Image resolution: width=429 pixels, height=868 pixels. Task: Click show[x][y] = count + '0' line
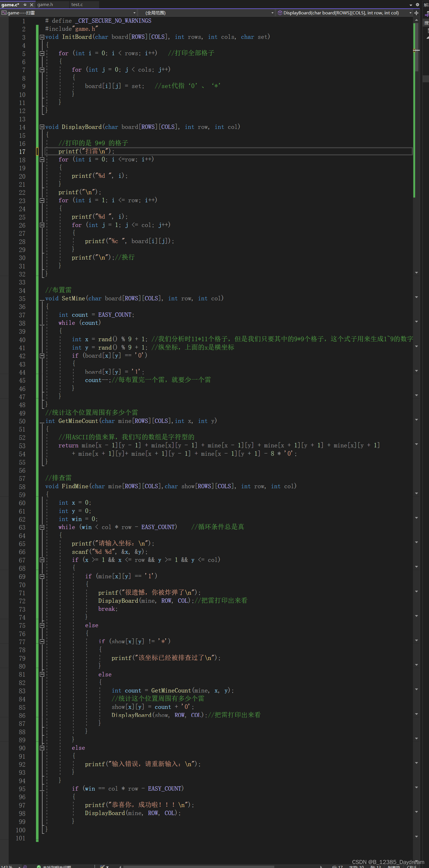(153, 707)
